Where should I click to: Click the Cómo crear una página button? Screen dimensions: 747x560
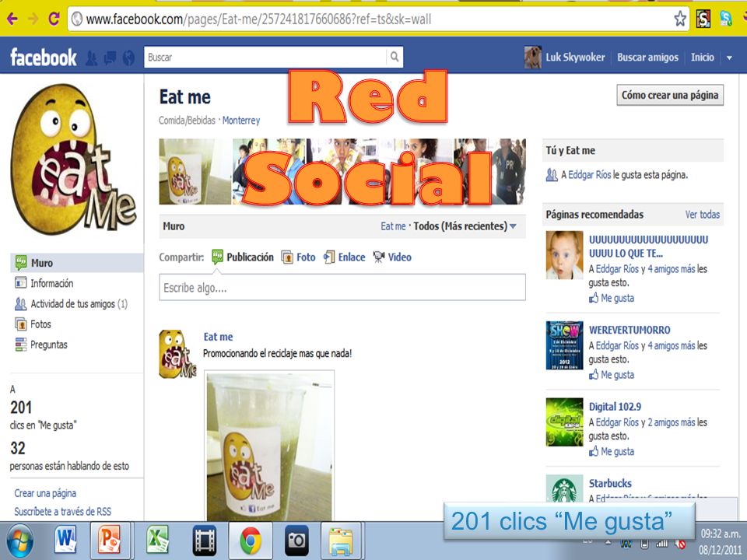[x=670, y=95]
